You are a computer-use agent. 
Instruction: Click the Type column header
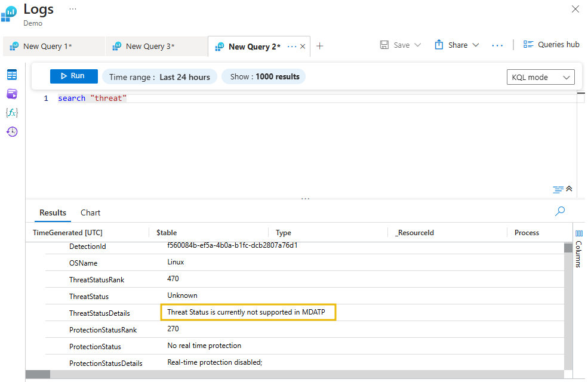tap(283, 232)
